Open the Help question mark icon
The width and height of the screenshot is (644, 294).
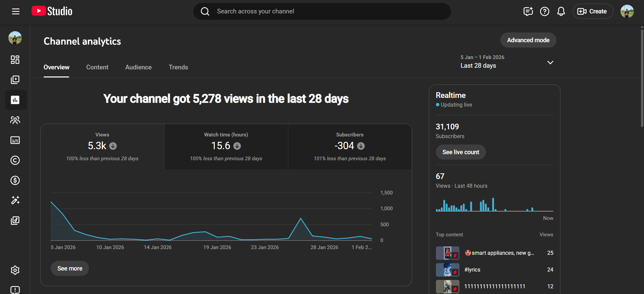pyautogui.click(x=544, y=11)
